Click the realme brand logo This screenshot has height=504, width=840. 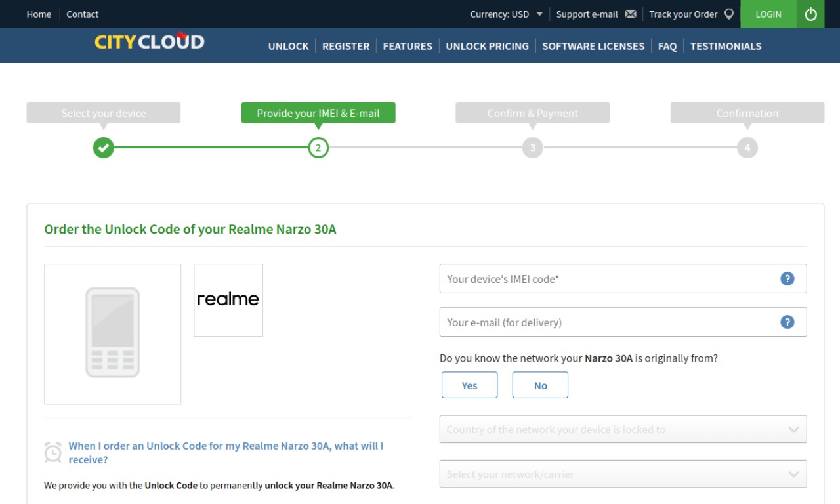tap(228, 300)
